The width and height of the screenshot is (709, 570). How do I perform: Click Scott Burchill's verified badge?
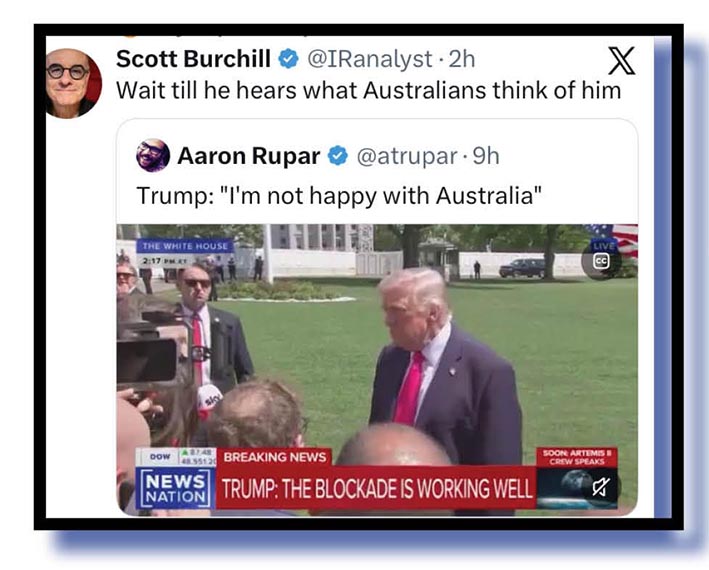288,59
